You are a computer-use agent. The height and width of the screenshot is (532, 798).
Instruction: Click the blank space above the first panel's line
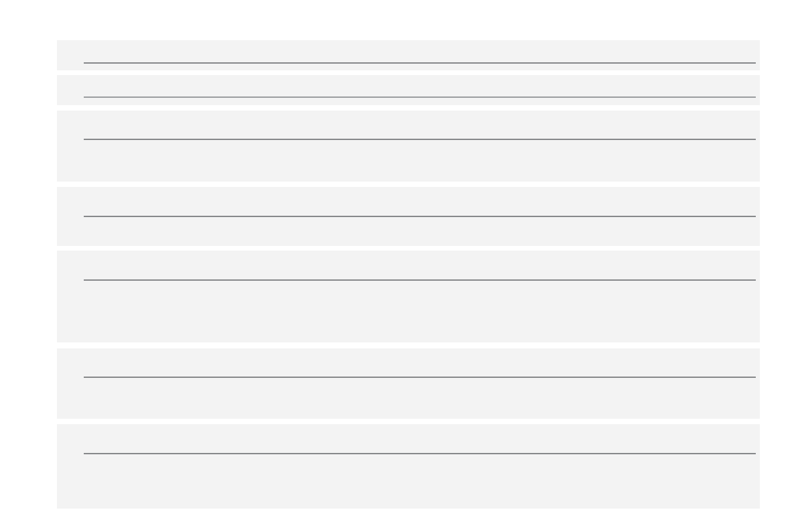click(419, 51)
